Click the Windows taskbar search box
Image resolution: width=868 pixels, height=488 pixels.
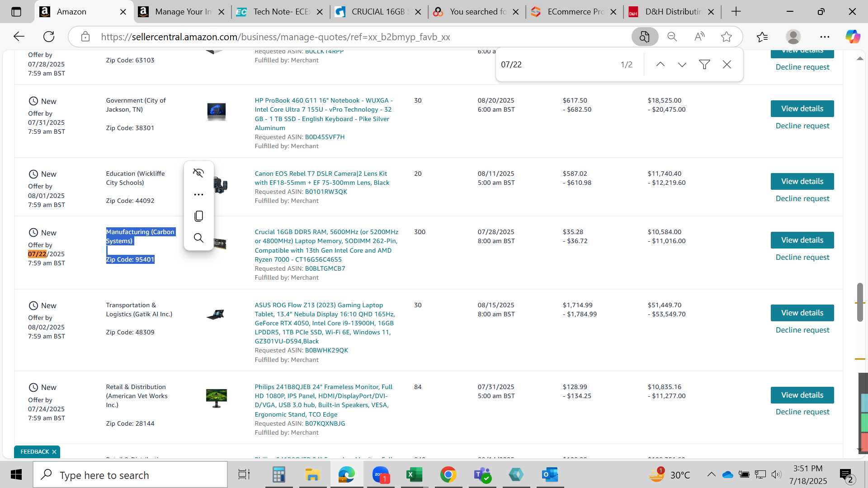point(130,475)
